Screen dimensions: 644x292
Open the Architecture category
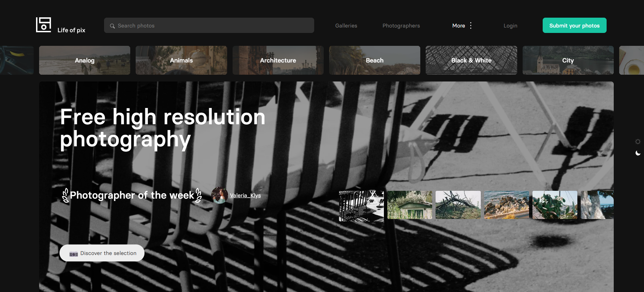(278, 60)
